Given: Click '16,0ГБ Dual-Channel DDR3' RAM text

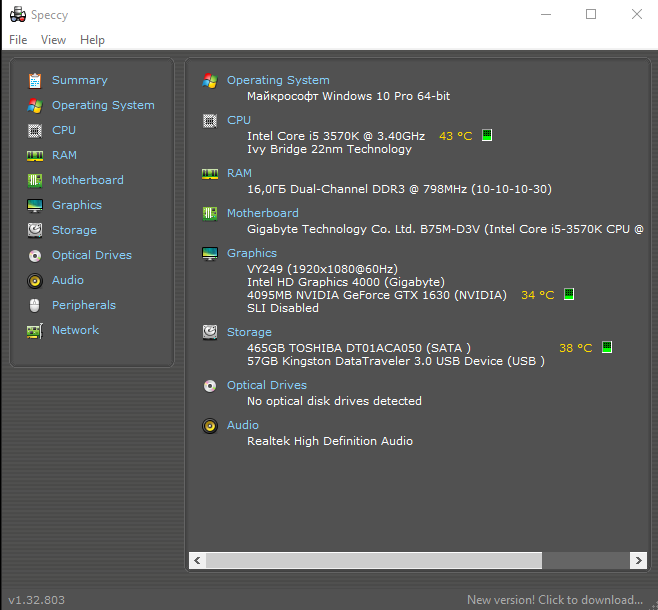Looking at the screenshot, I should tap(326, 189).
